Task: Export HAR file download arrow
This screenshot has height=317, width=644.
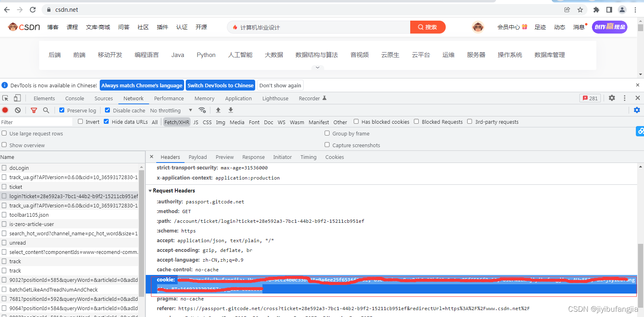Action: coord(231,110)
